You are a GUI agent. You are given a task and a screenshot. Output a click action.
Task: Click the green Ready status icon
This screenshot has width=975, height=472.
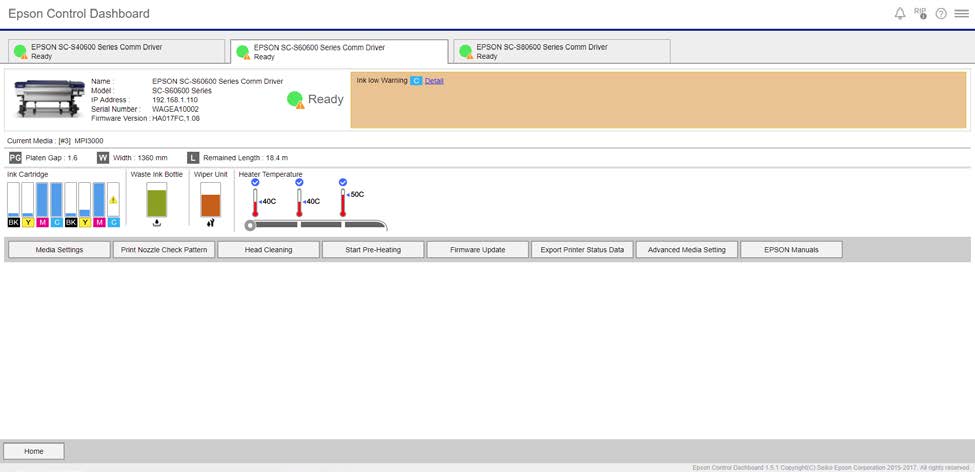tap(294, 99)
